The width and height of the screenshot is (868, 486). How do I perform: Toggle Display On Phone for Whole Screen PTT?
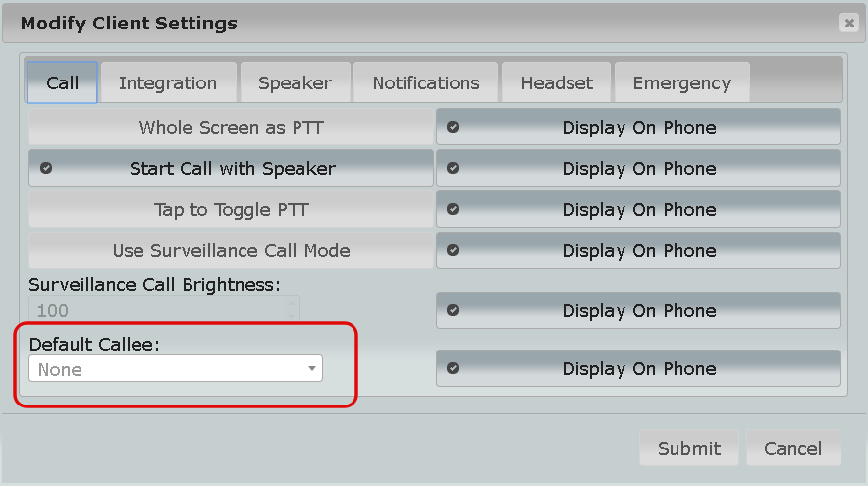[x=638, y=128]
